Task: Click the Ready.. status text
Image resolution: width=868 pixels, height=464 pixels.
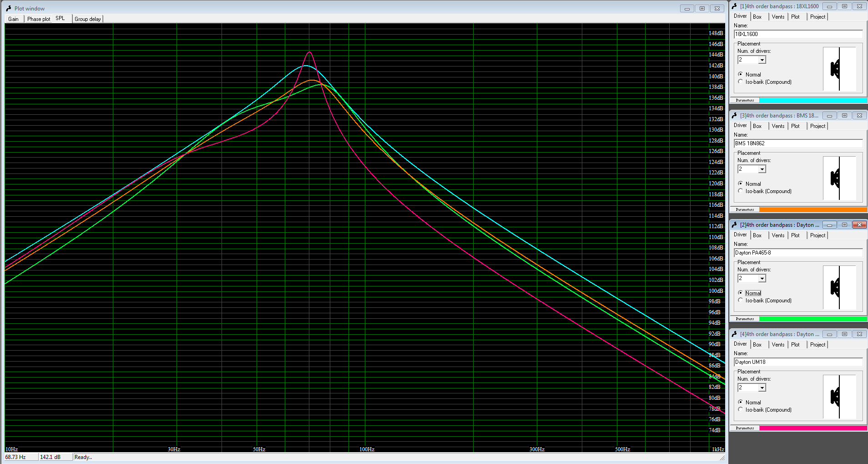Action: [83, 457]
